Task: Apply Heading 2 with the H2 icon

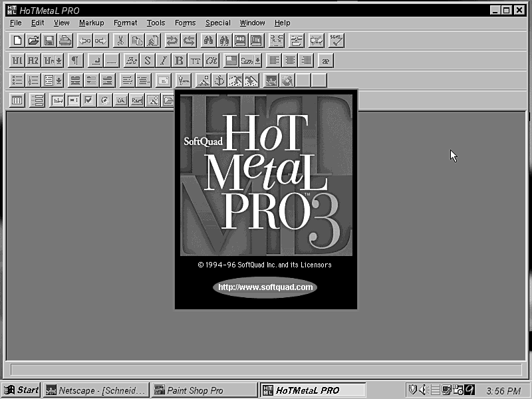Action: [x=33, y=61]
